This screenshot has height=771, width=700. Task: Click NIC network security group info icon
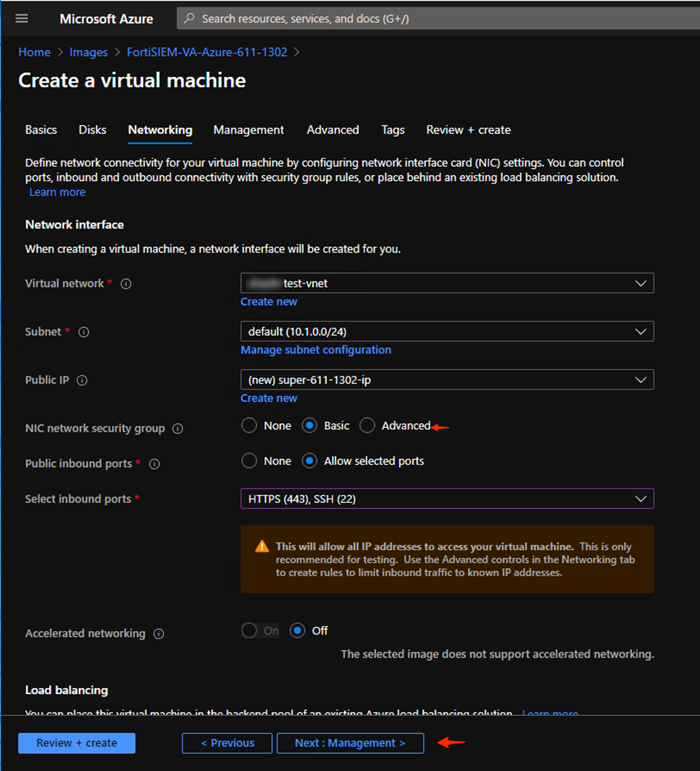178,429
